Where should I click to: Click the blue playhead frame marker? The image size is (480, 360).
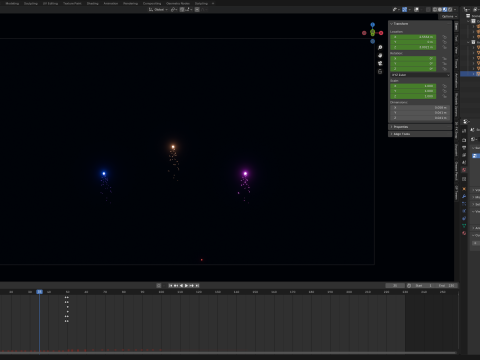pos(39,292)
